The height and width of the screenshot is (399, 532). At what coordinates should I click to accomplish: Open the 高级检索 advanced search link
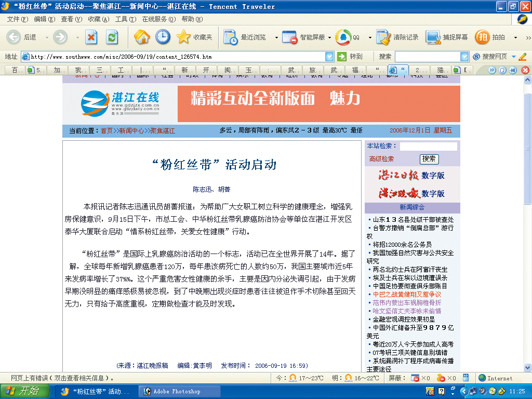(381, 159)
